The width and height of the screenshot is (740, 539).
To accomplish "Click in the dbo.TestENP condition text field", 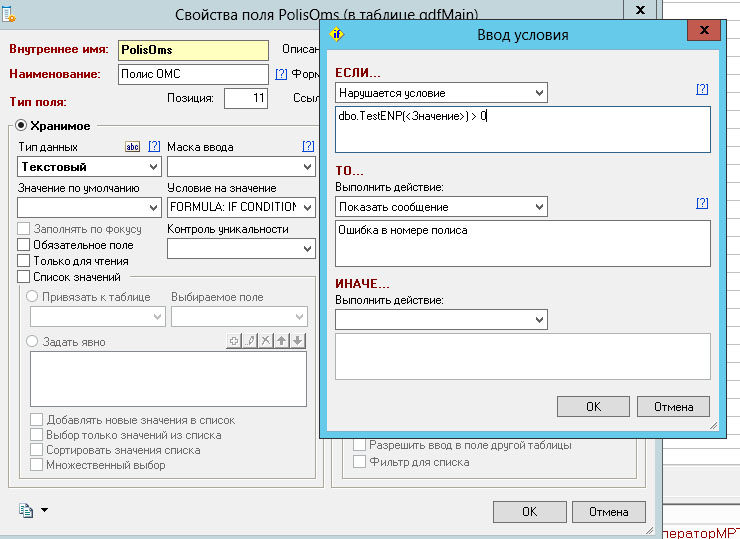I will coord(522,128).
